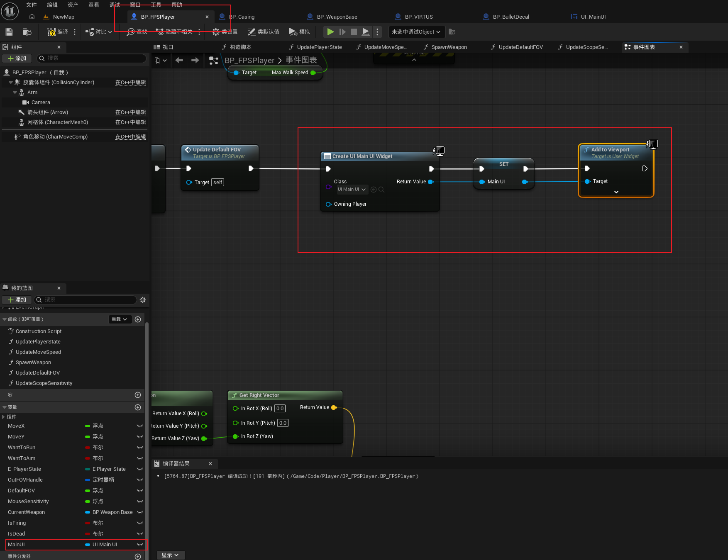This screenshot has height=560, width=728.
Task: Open compile options three-dot menu
Action: point(75,32)
